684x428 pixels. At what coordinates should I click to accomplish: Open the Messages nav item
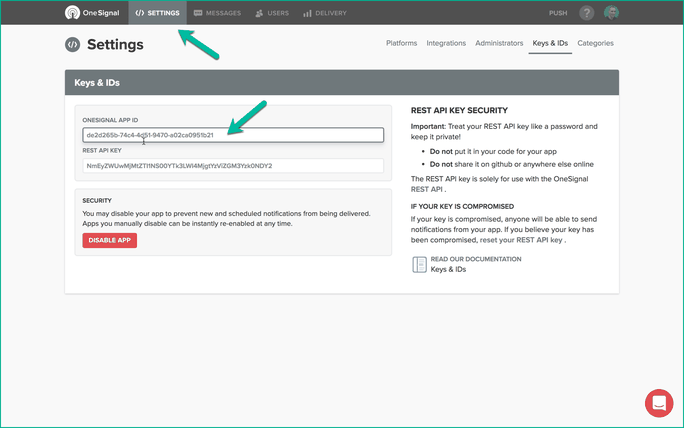pyautogui.click(x=217, y=13)
